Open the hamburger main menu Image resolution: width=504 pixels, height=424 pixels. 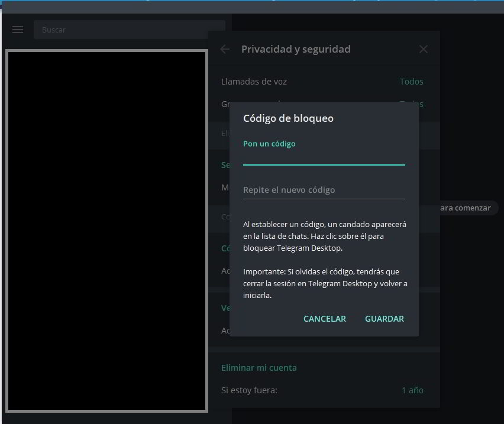click(18, 30)
